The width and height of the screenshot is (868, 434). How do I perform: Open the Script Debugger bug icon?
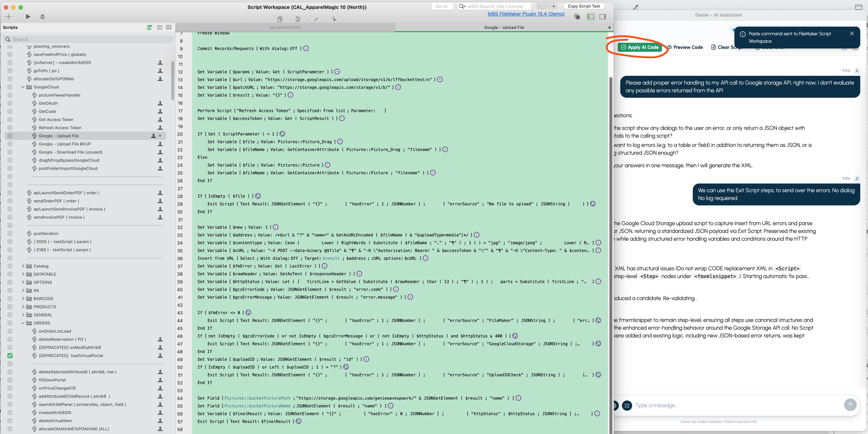click(x=42, y=17)
